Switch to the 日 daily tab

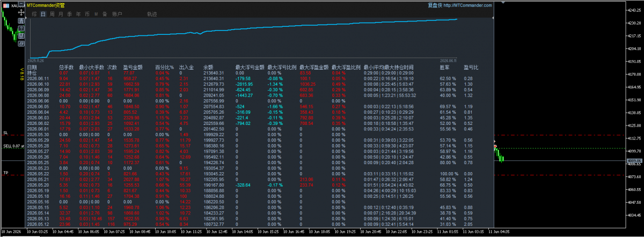click(x=43, y=14)
